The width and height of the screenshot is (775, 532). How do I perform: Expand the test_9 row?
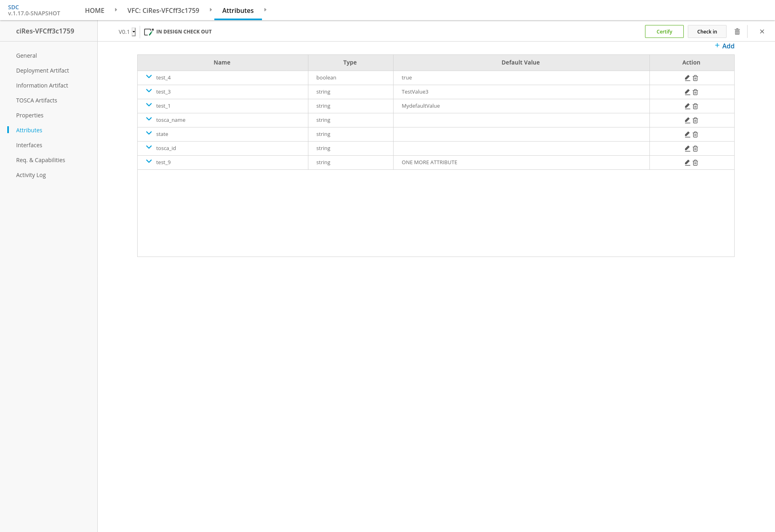(149, 161)
